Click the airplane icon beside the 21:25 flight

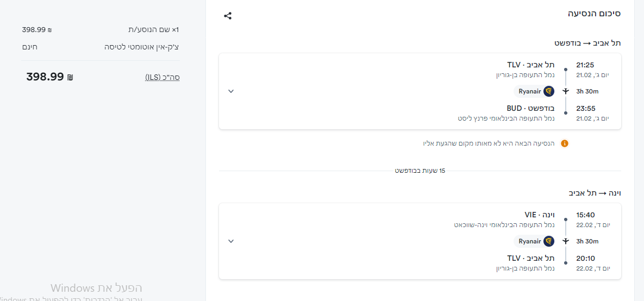point(566,91)
